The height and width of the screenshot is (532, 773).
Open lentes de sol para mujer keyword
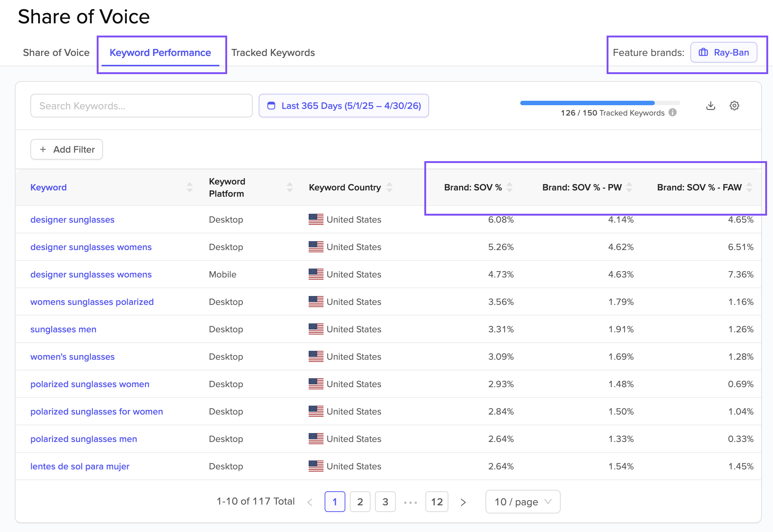tap(80, 466)
